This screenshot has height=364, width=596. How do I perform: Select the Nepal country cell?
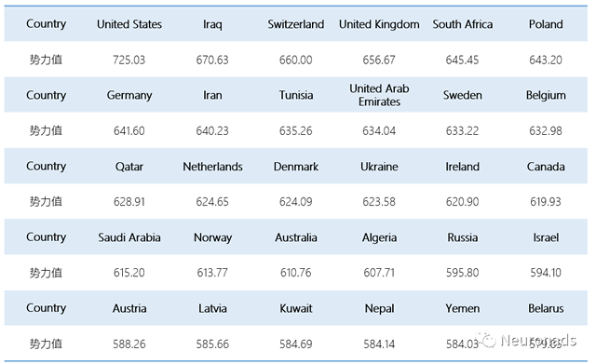click(x=379, y=308)
